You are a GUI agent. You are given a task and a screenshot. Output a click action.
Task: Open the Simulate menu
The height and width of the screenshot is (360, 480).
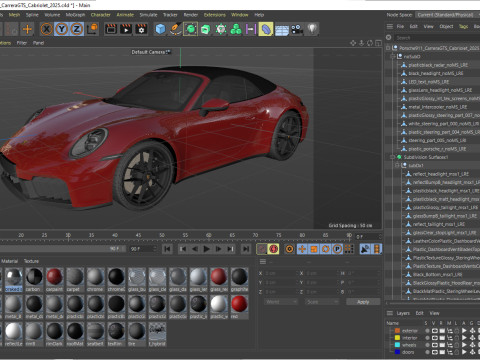(148, 15)
